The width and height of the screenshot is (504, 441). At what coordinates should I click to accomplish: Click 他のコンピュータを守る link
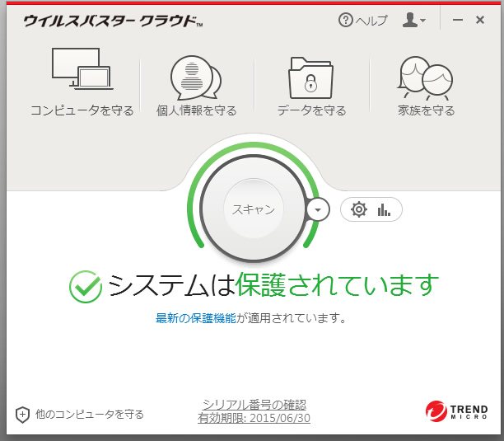coord(90,415)
